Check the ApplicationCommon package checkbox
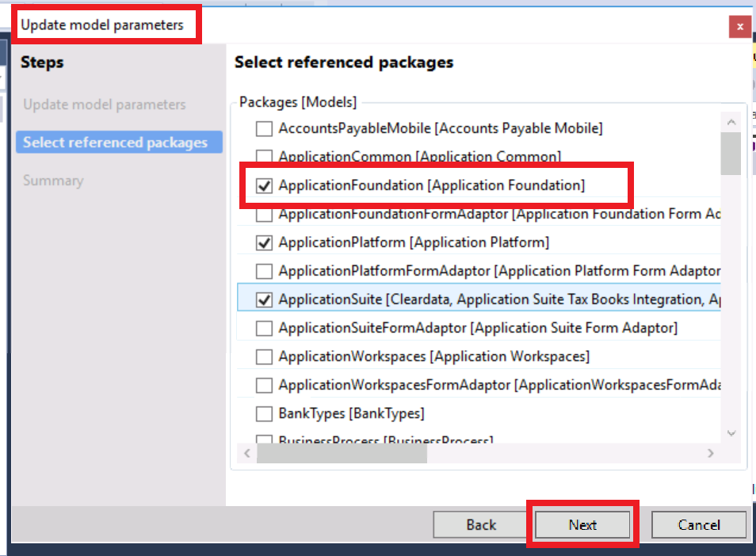This screenshot has height=556, width=756. pyautogui.click(x=264, y=157)
